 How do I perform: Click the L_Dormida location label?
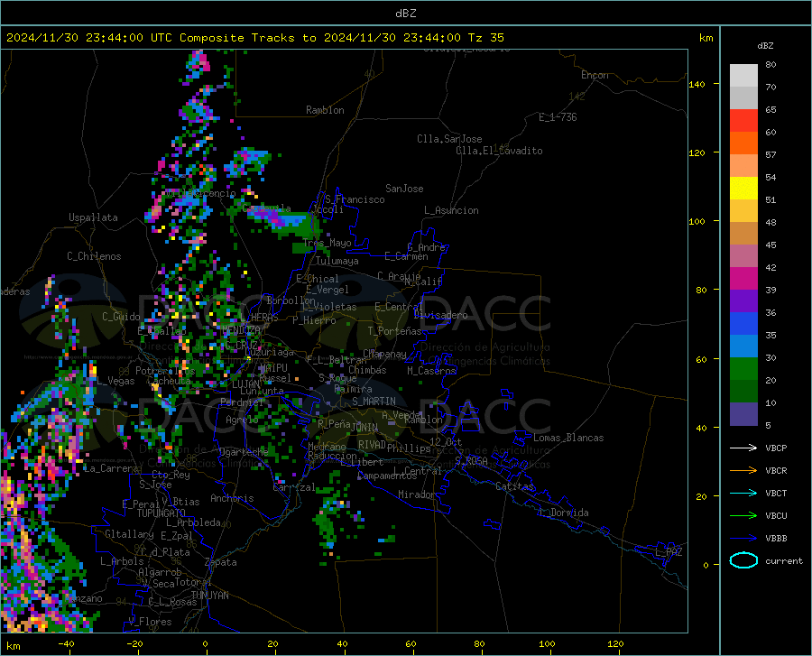563,513
